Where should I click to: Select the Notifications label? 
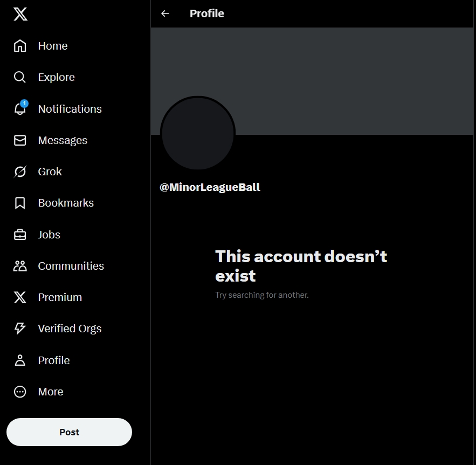(70, 109)
